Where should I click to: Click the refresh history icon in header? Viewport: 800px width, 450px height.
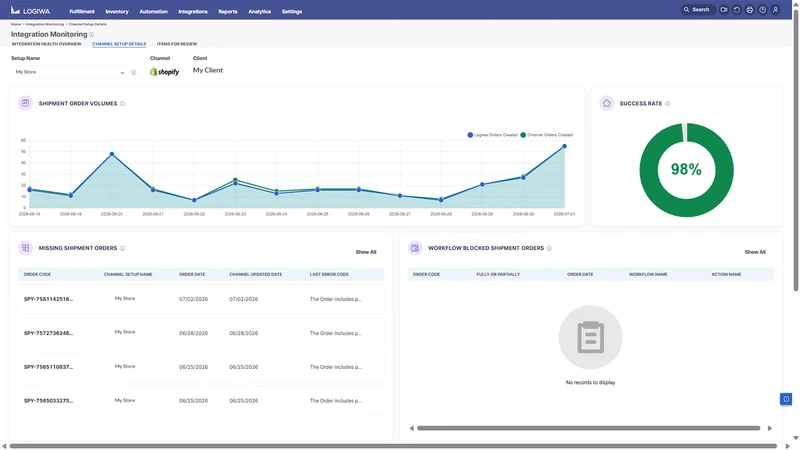point(737,10)
